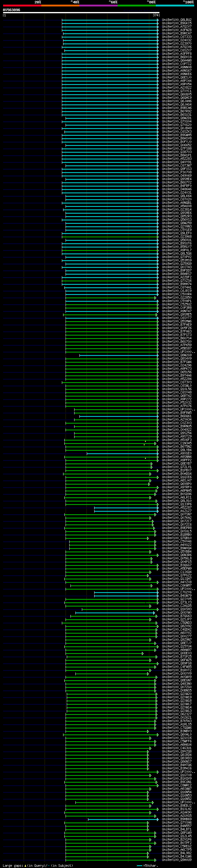
Task: Click the orange ~40% identity legend segment
Action: coord(60,6)
